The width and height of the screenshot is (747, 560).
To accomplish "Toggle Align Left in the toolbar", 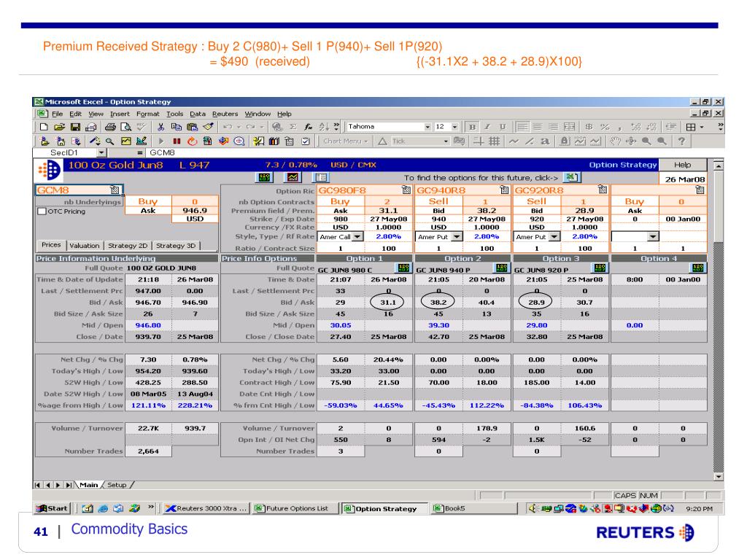I will [522, 127].
